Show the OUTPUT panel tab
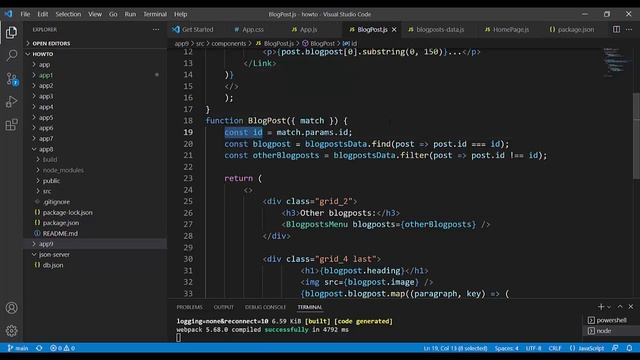Image resolution: width=640 pixels, height=360 pixels. (x=224, y=307)
